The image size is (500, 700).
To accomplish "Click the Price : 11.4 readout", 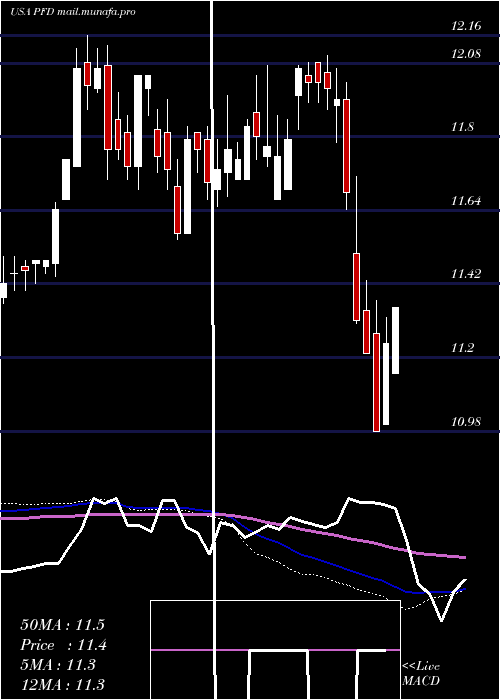I will (x=63, y=645).
